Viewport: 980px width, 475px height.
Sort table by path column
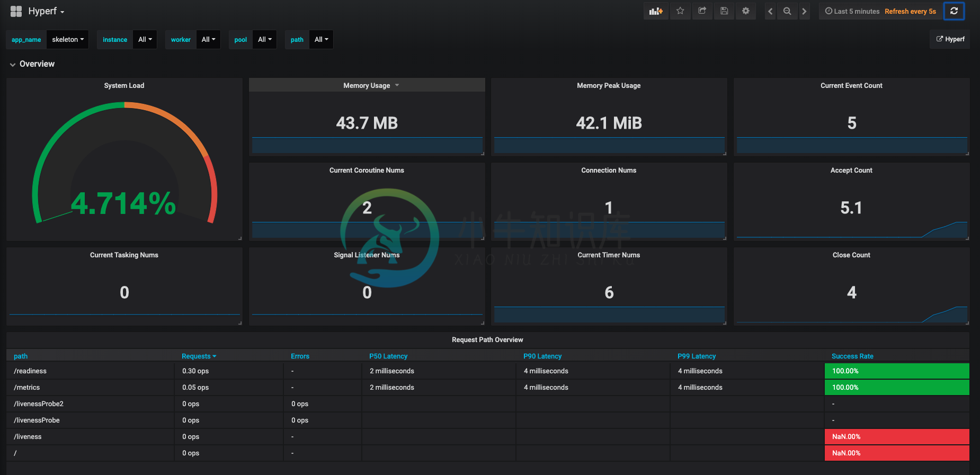(21, 356)
